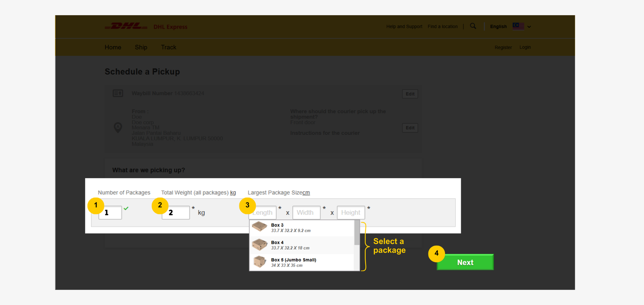Click the Malaysia flag icon
This screenshot has width=644, height=305.
tap(518, 26)
